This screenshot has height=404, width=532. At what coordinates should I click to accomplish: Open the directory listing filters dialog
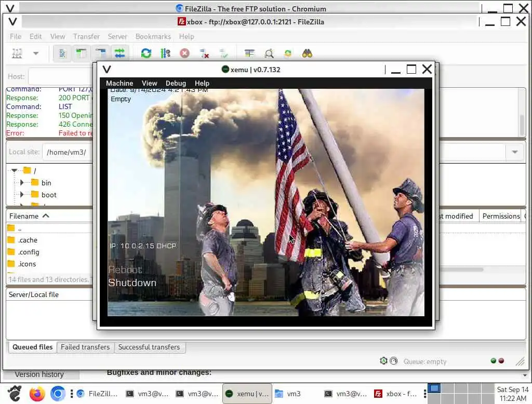pos(249,53)
